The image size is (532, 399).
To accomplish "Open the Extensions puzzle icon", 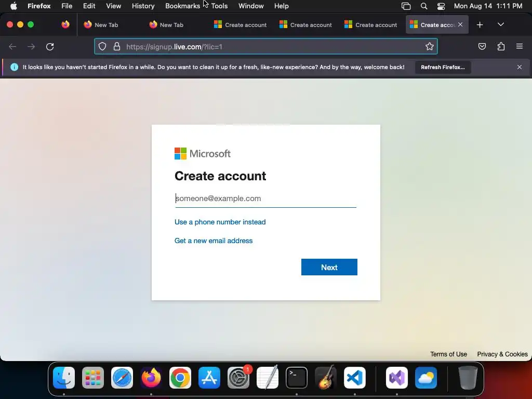I will tap(501, 46).
